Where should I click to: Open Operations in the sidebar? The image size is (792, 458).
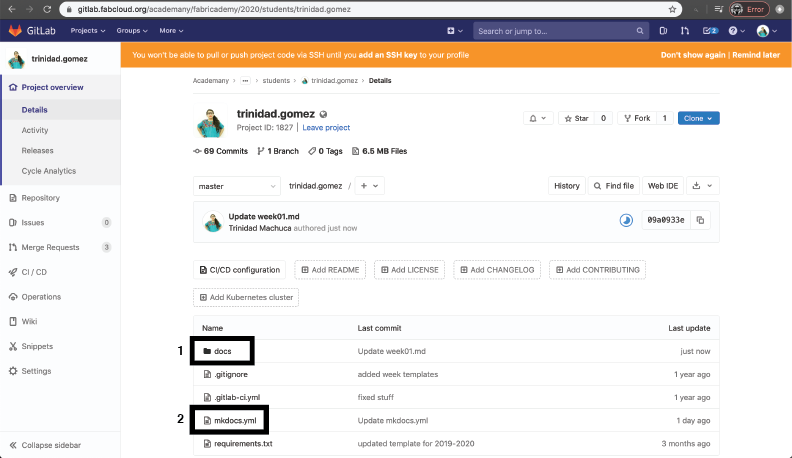click(x=41, y=297)
